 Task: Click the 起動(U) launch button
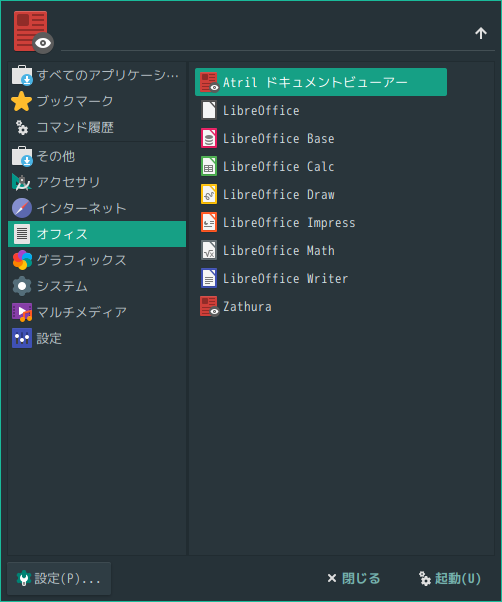coord(449,578)
